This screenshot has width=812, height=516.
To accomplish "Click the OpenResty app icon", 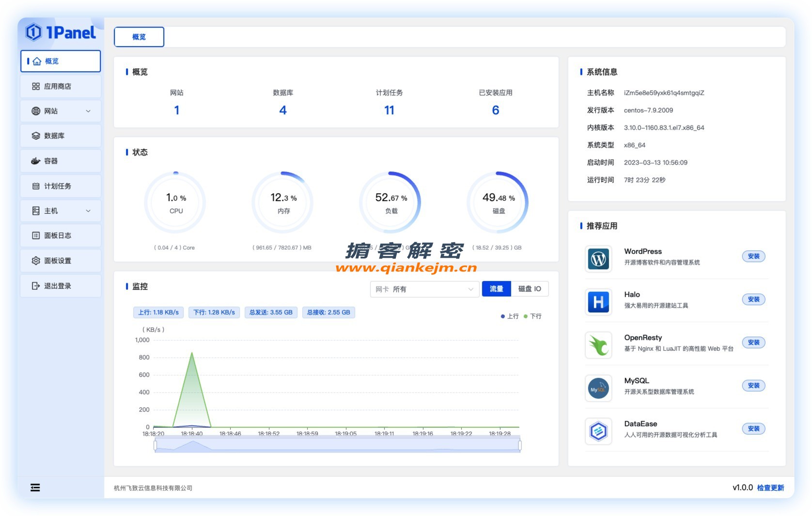I will 598,345.
